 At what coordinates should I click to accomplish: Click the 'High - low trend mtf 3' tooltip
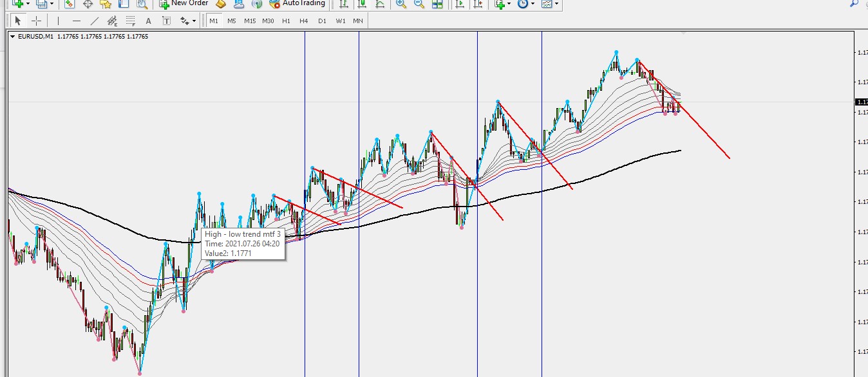[x=243, y=244]
